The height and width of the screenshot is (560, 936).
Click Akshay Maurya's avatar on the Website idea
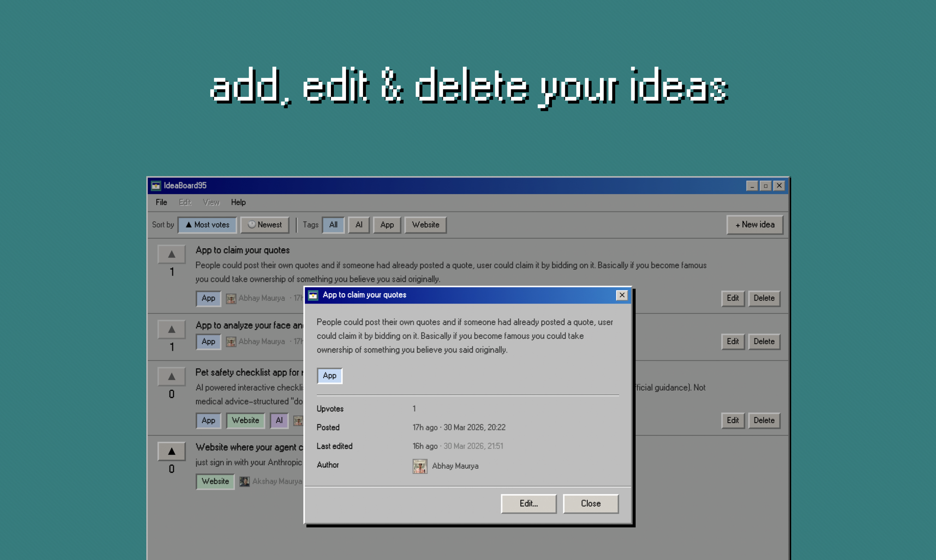pos(244,482)
